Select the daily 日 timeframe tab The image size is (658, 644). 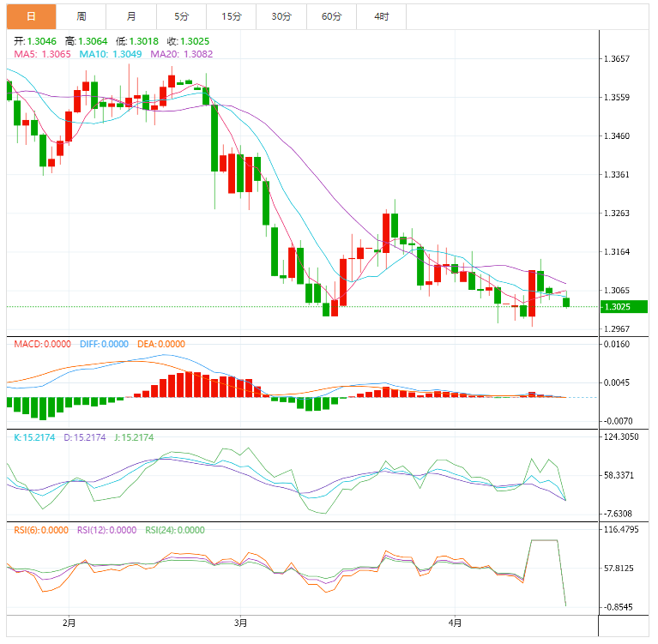coord(31,16)
